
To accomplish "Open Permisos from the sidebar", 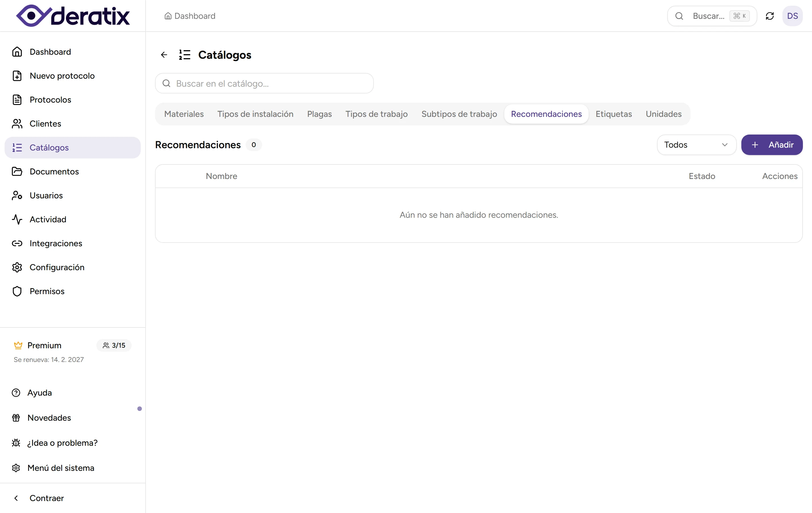I will 47,291.
